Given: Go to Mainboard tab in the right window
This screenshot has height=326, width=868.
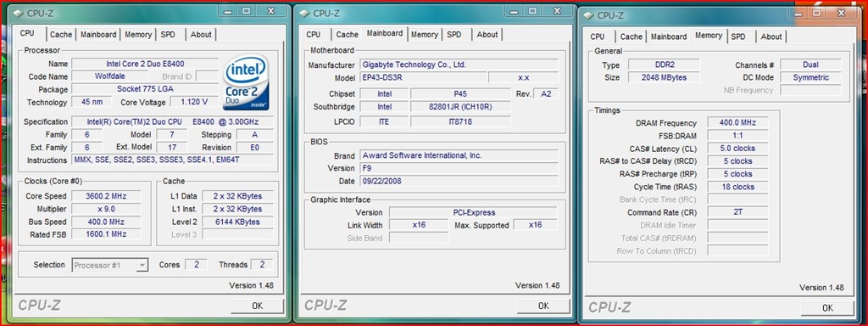Looking at the screenshot, I should coord(669,37).
